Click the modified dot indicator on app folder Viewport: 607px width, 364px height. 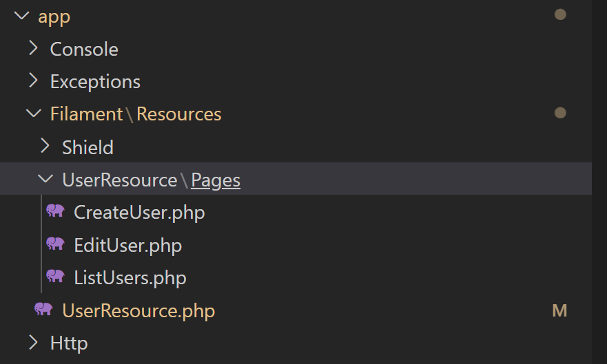[560, 14]
